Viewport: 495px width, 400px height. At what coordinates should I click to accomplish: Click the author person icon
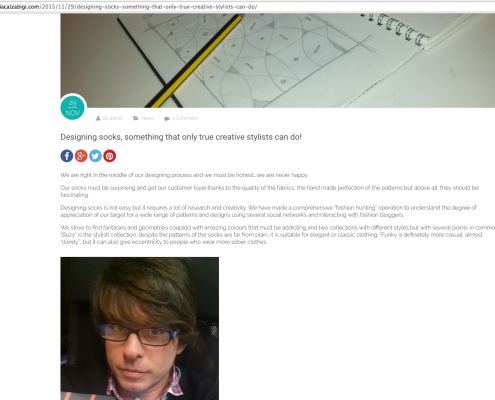[98, 118]
